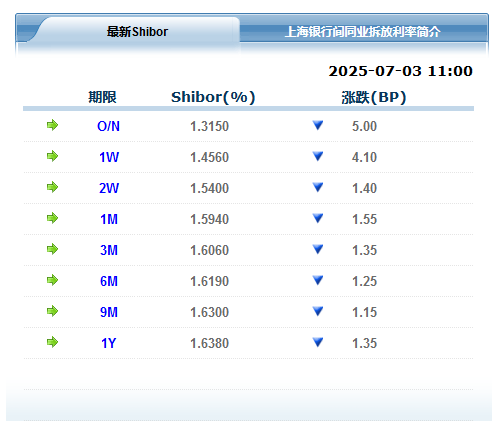
Task: Click the green arrow beside 3M
Action: 52,249
